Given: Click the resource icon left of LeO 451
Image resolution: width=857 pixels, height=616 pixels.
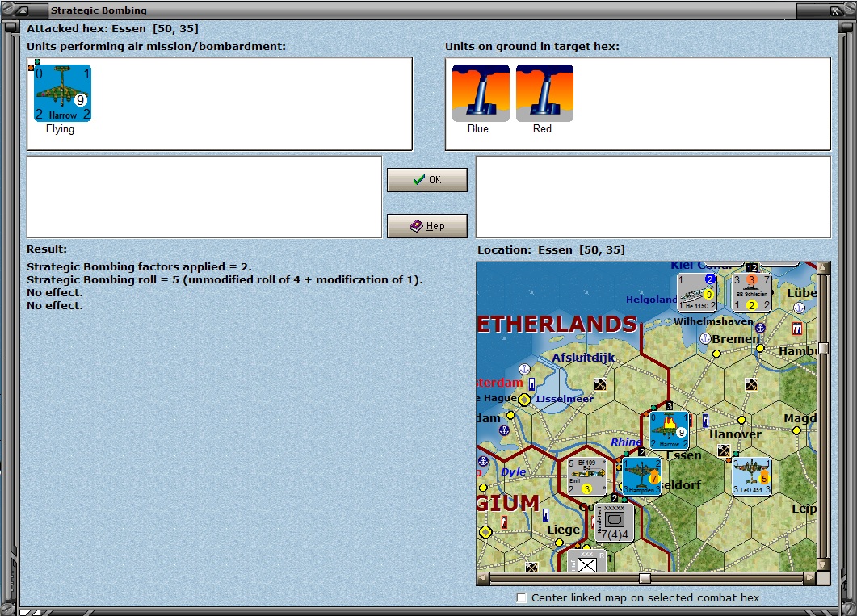Looking at the screenshot, I should (724, 451).
